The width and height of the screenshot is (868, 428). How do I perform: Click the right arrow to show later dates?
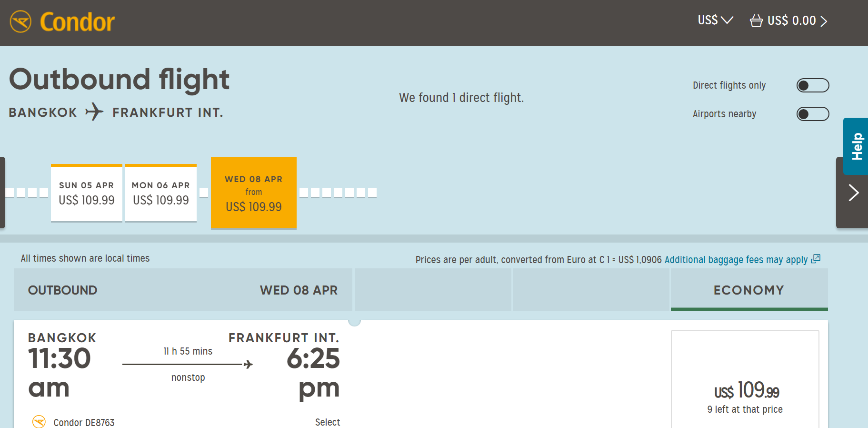[853, 193]
